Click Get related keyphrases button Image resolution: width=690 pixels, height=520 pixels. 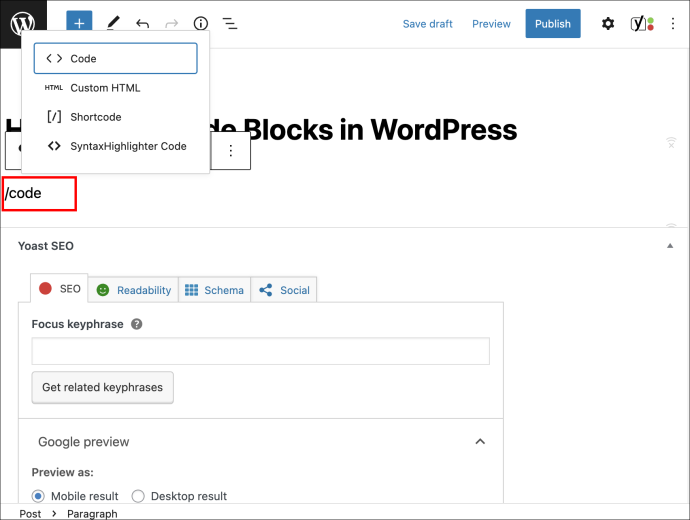103,387
